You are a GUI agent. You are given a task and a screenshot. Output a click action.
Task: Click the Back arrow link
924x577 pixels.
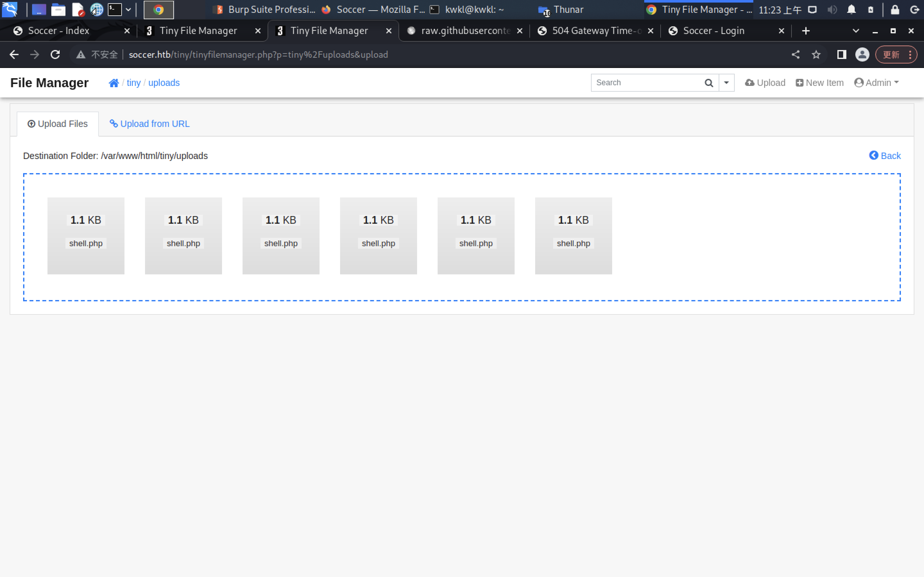click(885, 156)
